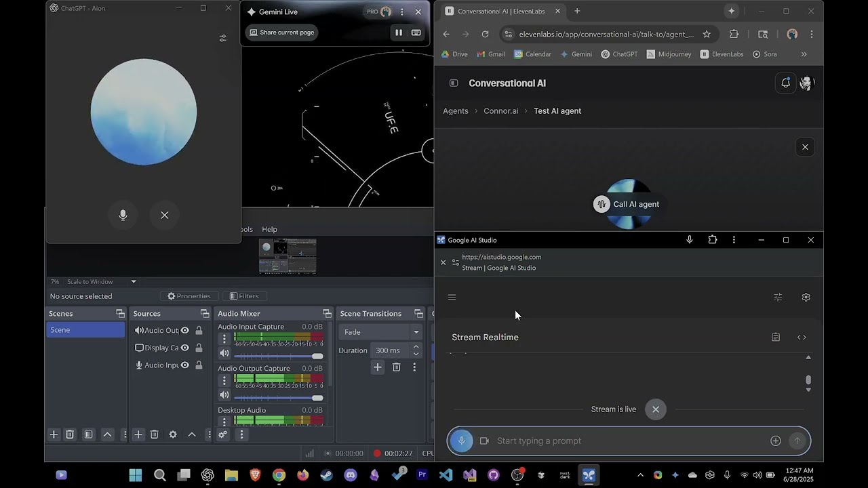
Task: Open Gemini Live three-dot menu
Action: click(402, 12)
